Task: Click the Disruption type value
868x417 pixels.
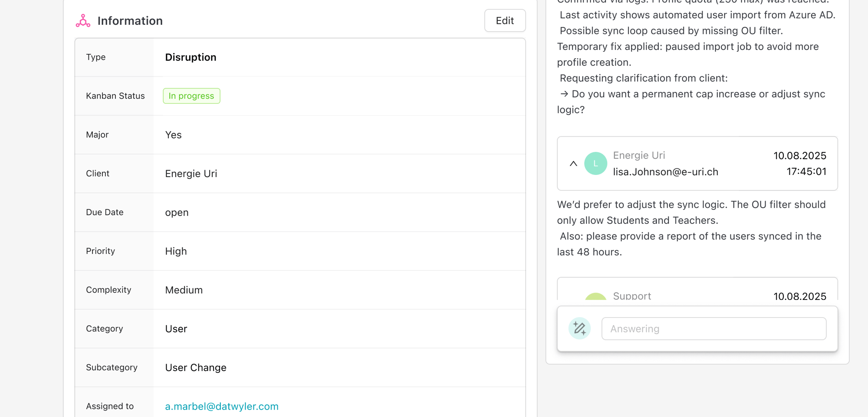Action: (x=191, y=57)
